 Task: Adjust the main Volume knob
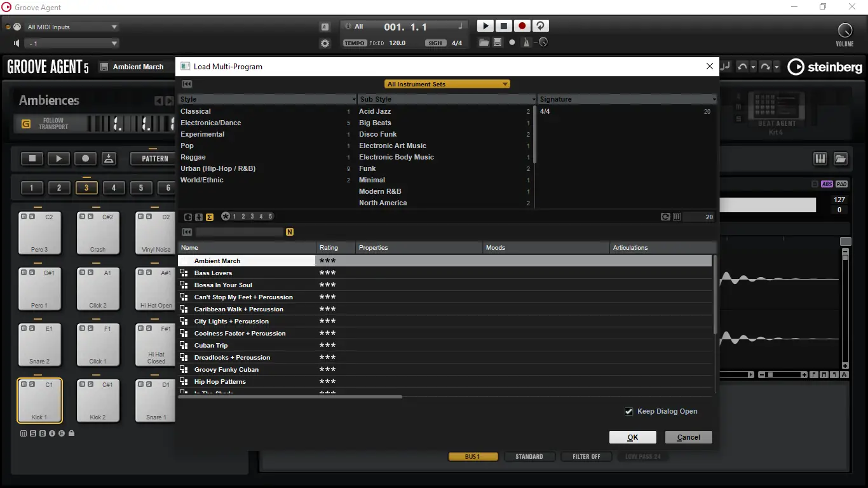844,29
